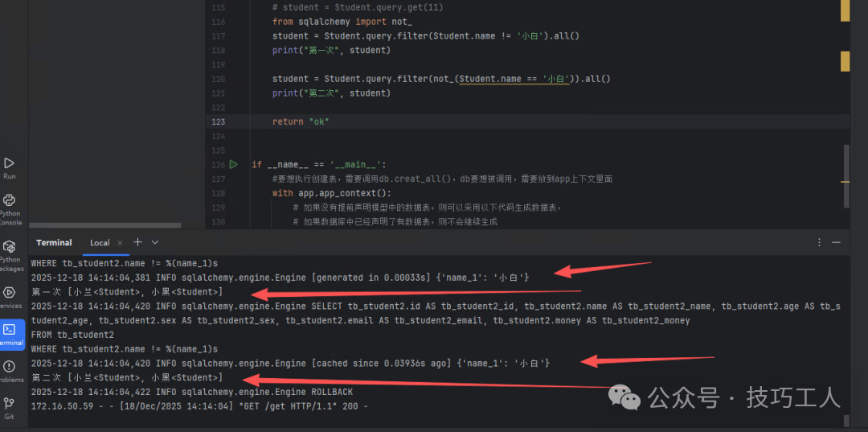Viewport: 868px width, 432px height.
Task: Click the Student.name != '小白' filter line
Action: pos(426,36)
